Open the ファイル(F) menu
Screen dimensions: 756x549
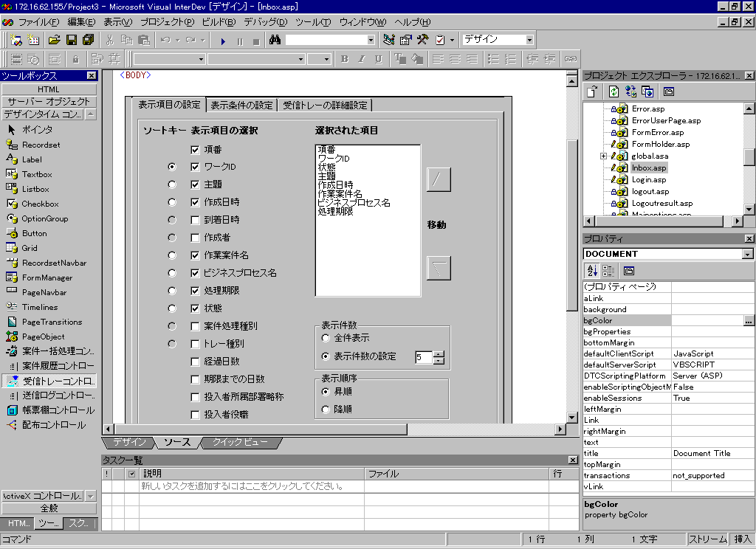38,22
